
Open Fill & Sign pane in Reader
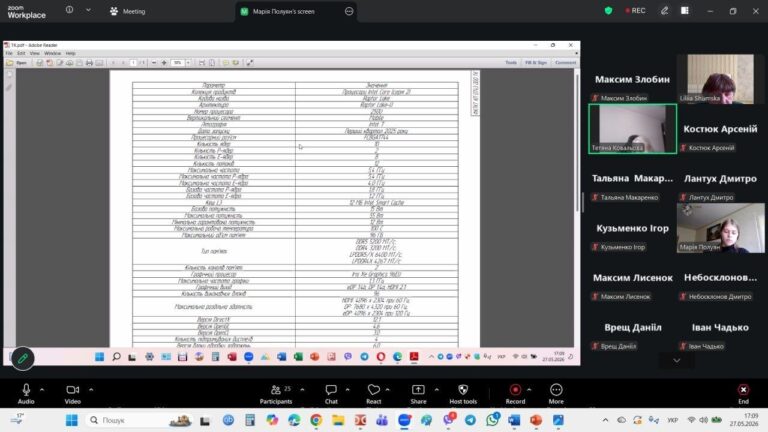(536, 63)
